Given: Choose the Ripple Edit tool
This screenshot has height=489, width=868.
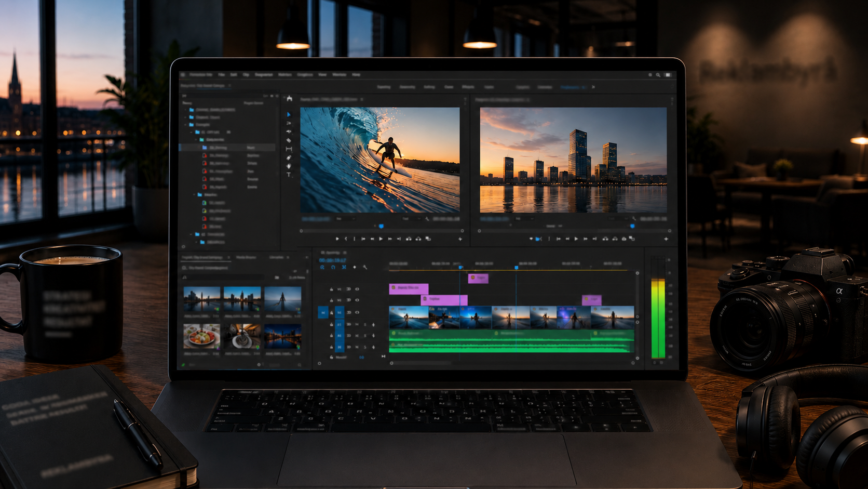Looking at the screenshot, I should (289, 131).
